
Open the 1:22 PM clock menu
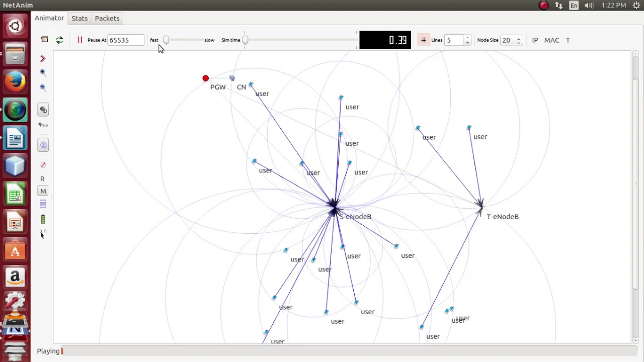click(x=614, y=6)
